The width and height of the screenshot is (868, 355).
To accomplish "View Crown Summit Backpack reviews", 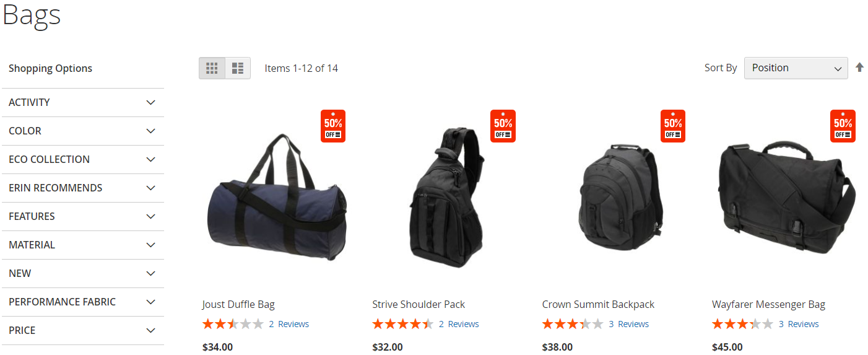I will (629, 324).
